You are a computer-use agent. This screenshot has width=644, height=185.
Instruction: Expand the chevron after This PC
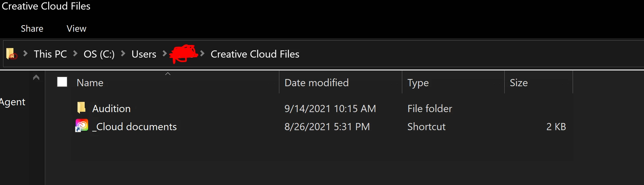pyautogui.click(x=75, y=53)
